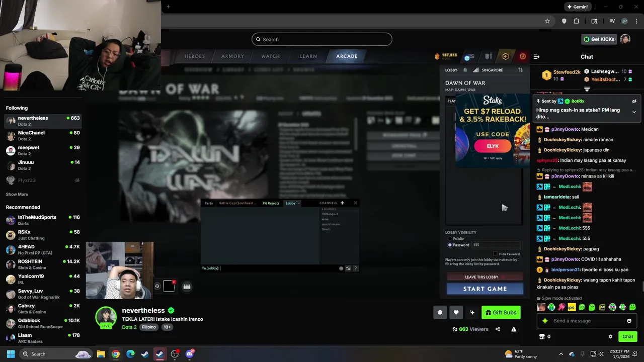The width and height of the screenshot is (644, 362).
Task: Report the stream via warning triangle icon
Action: coord(514,329)
